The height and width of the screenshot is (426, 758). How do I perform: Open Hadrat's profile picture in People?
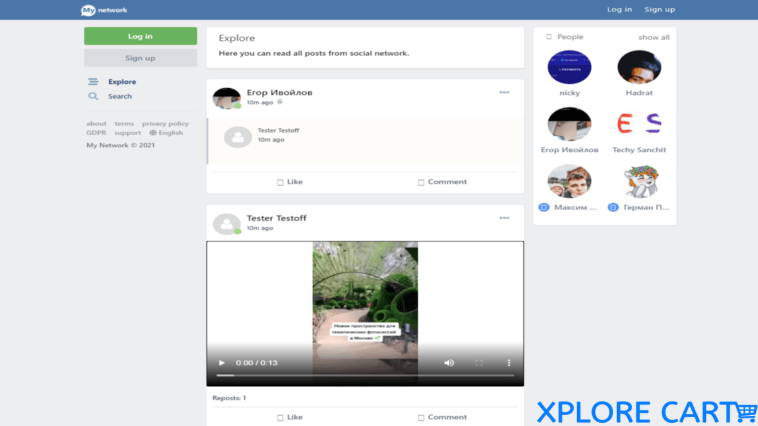coord(639,67)
